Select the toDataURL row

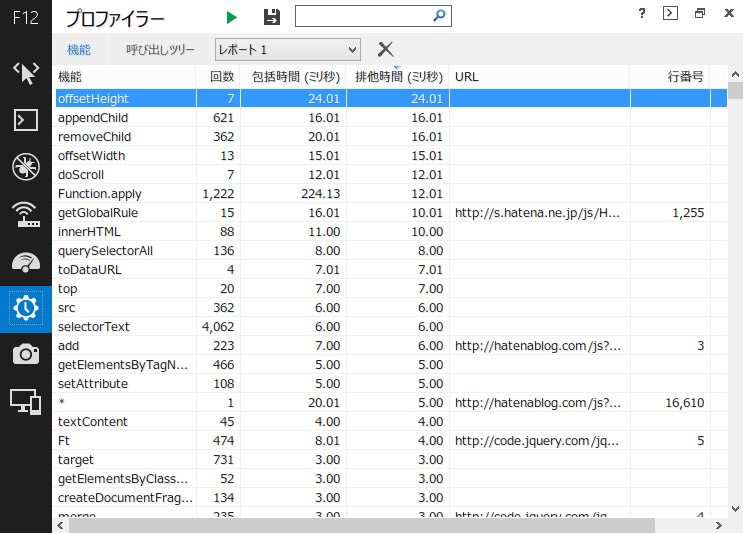(x=391, y=270)
